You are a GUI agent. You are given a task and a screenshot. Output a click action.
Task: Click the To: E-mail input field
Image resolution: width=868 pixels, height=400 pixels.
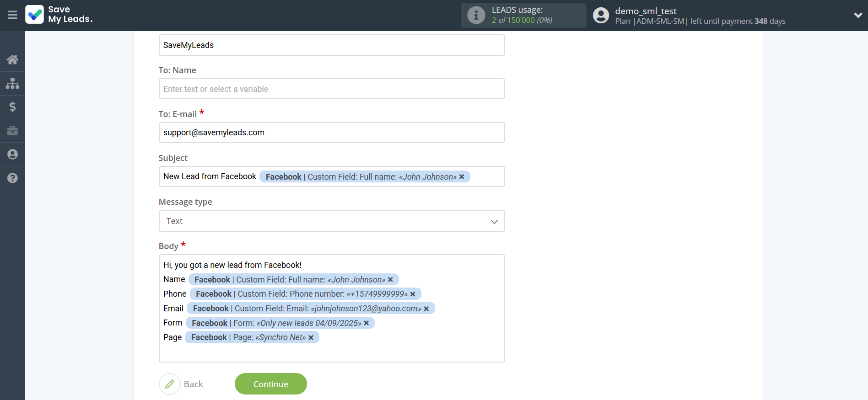coord(331,133)
